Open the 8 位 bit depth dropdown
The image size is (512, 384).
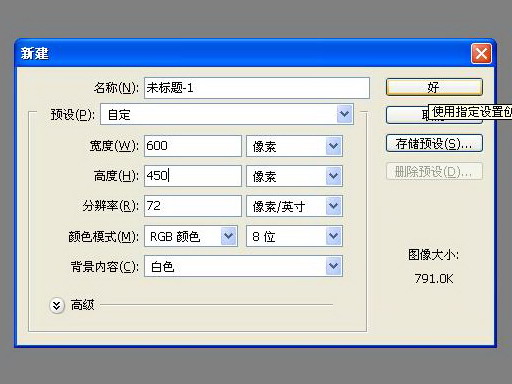(334, 236)
